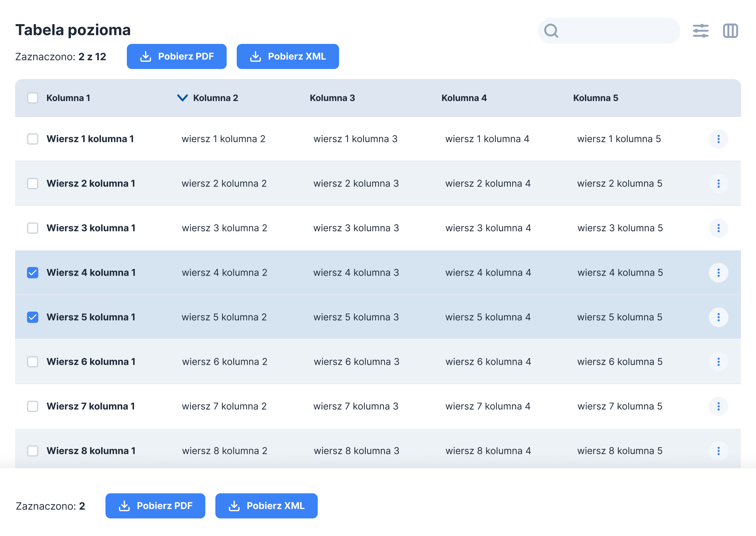Open three-dot menu for row 5

coord(718,317)
